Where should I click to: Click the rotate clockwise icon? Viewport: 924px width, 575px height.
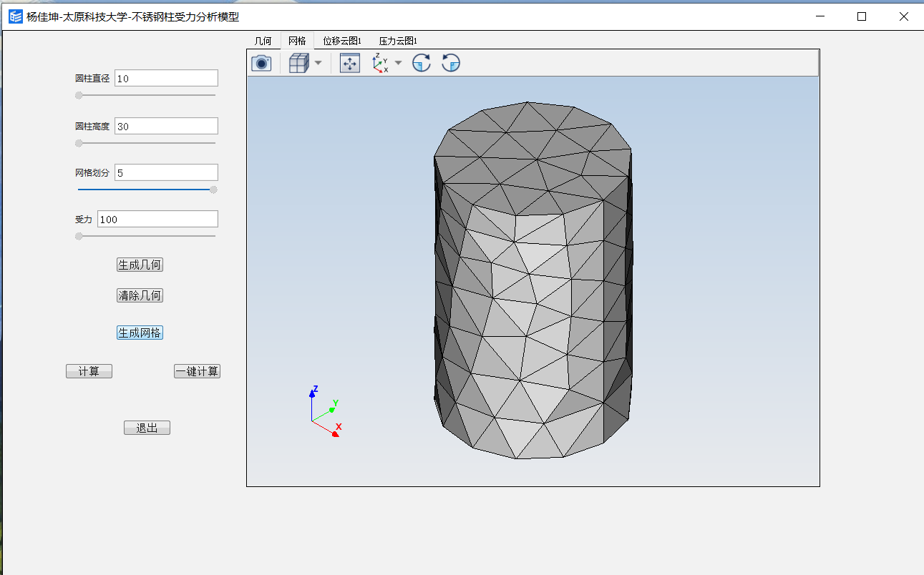pos(422,63)
